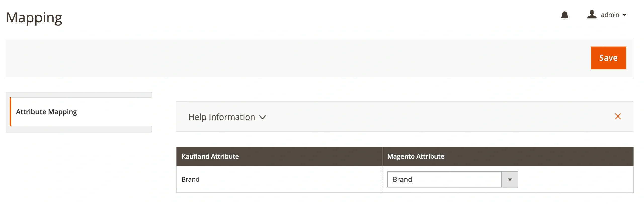Click the Mapping page title

coord(34,17)
